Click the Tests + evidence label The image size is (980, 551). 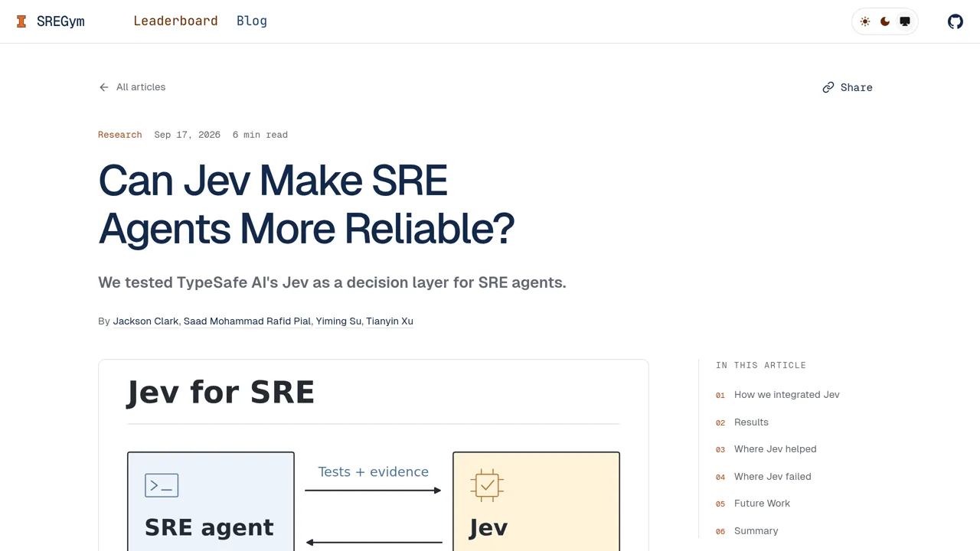pyautogui.click(x=374, y=471)
